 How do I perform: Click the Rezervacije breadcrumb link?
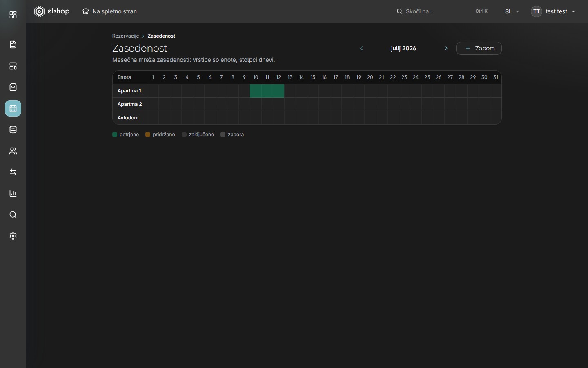point(126,36)
